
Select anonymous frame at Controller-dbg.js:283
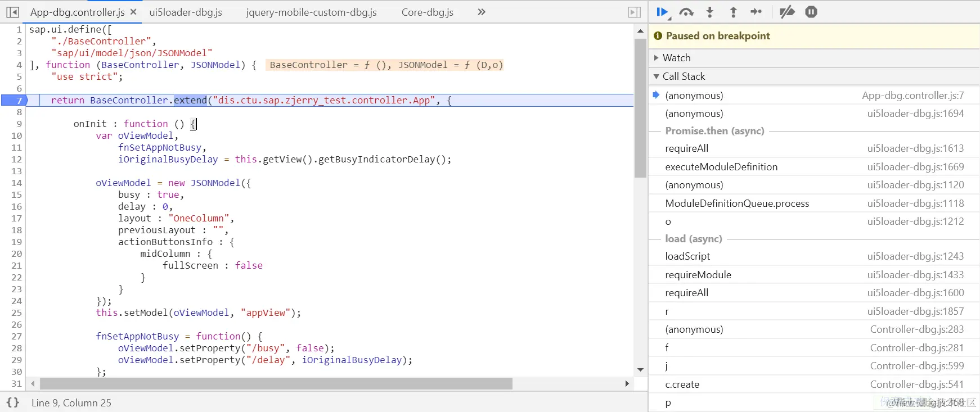pyautogui.click(x=814, y=329)
